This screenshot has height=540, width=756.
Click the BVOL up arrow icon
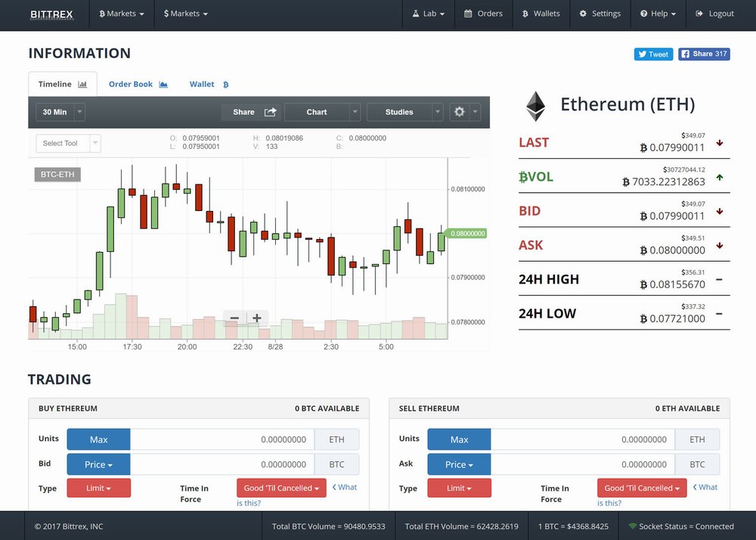(x=720, y=177)
